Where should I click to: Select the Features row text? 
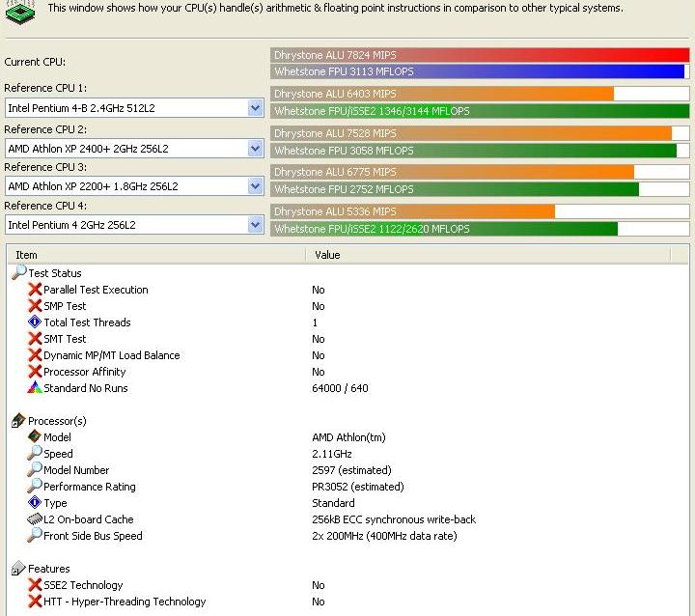coord(49,569)
